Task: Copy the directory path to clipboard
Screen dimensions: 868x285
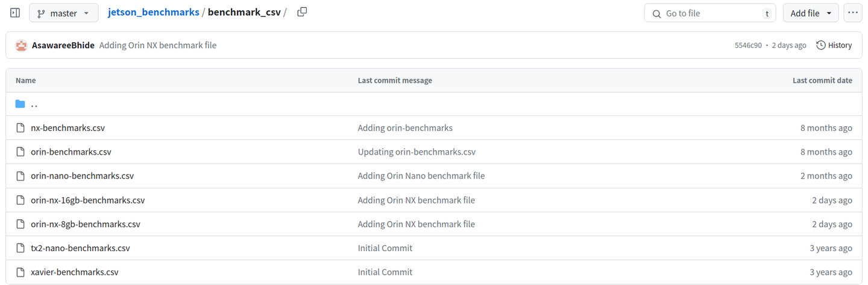Action: (x=302, y=12)
